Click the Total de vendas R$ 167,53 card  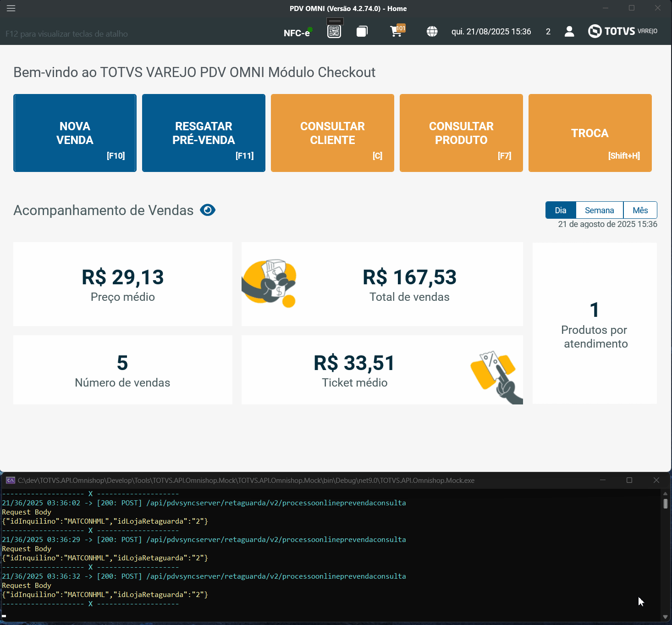pyautogui.click(x=382, y=284)
